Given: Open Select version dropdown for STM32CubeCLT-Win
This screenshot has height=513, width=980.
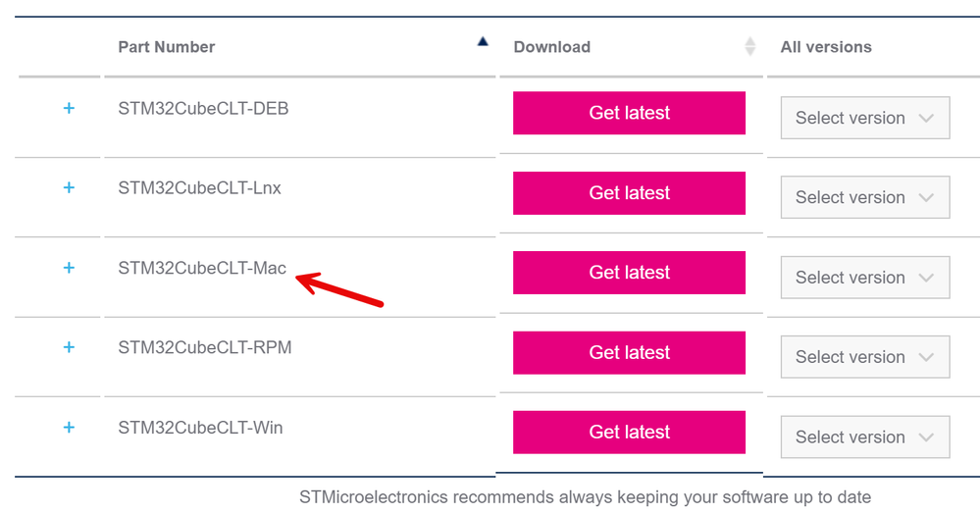Looking at the screenshot, I should click(x=864, y=437).
